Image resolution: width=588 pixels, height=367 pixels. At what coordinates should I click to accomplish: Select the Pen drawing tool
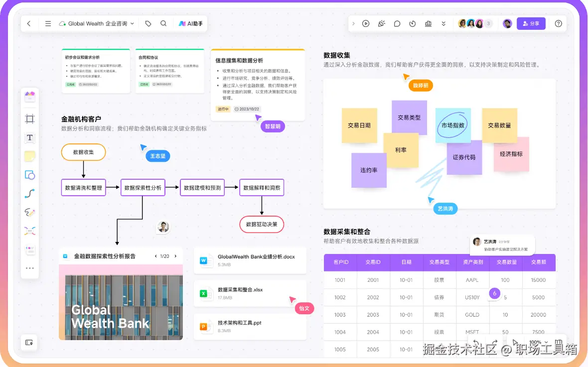tap(29, 212)
